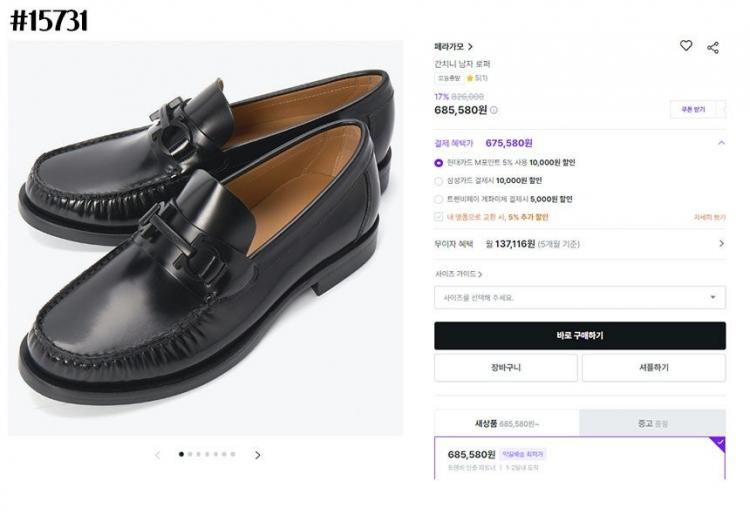Image resolution: width=750 pixels, height=528 pixels.
Task: Click the share icon
Action: [x=713, y=47]
